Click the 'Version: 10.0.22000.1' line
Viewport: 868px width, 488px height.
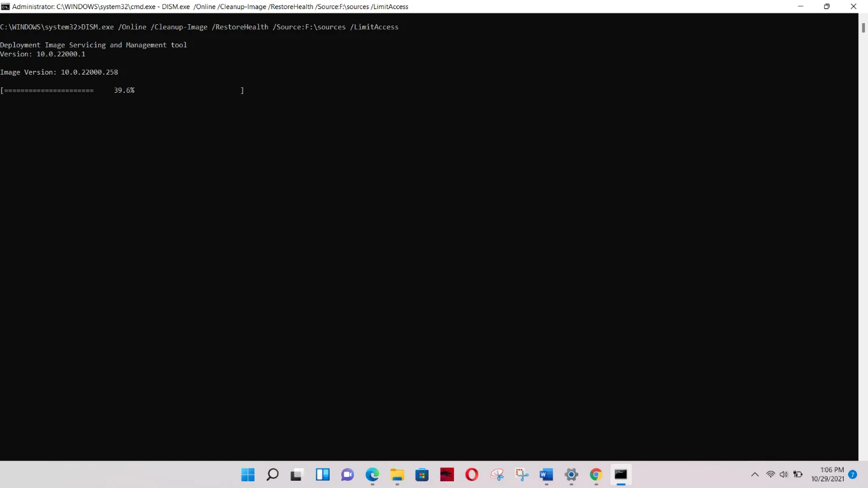(42, 54)
